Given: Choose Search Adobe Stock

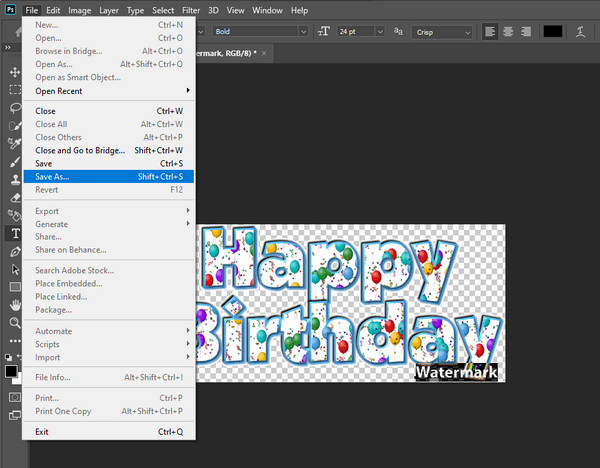Looking at the screenshot, I should [x=109, y=270].
